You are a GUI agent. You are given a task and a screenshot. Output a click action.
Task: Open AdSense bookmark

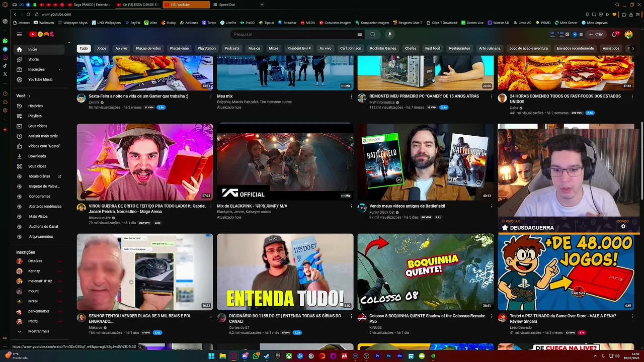(189, 23)
